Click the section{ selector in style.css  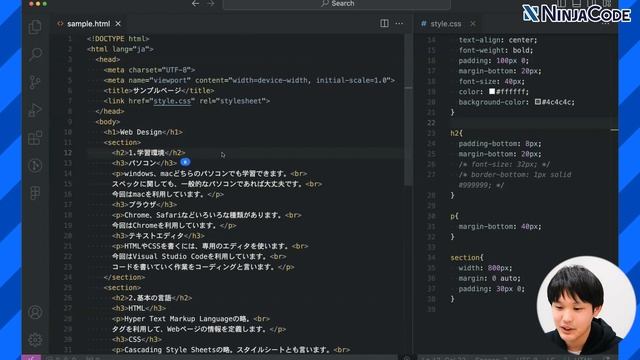click(x=467, y=258)
